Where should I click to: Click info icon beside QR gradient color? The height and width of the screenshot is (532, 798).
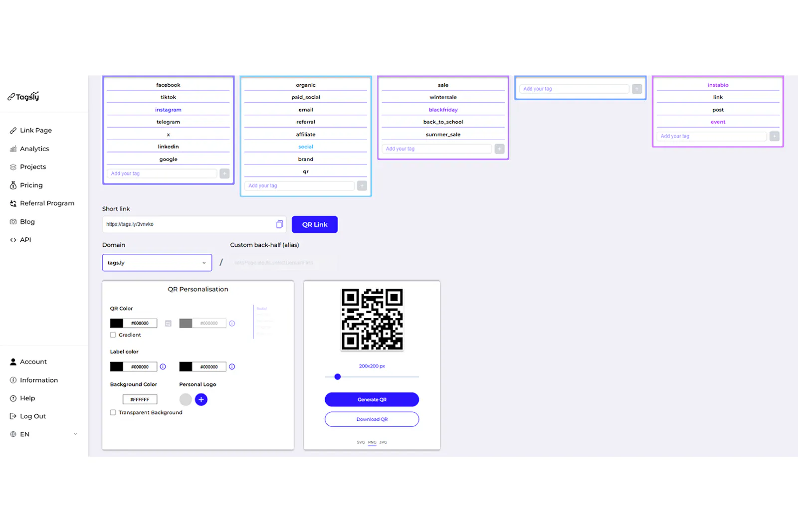[x=232, y=323]
